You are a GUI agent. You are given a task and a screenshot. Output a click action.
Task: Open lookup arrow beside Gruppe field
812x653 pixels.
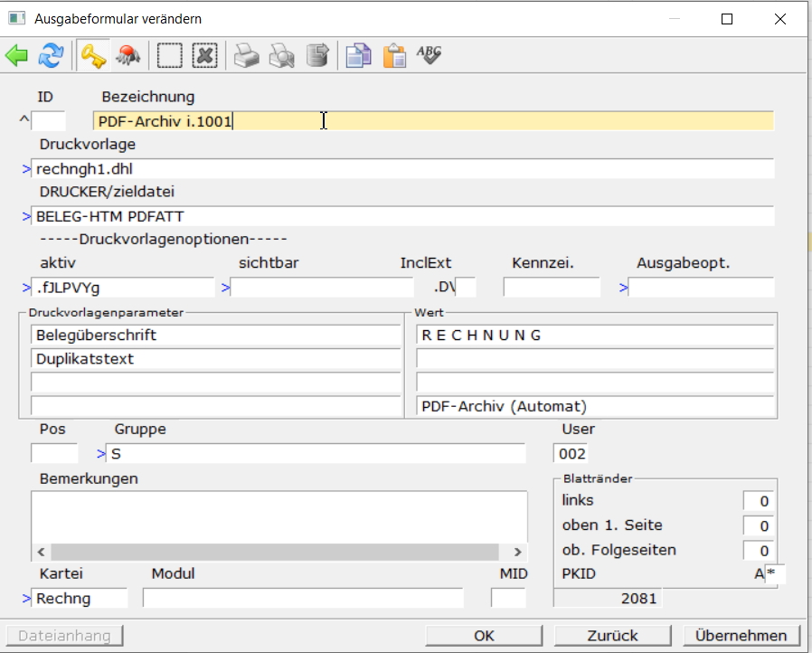(x=101, y=453)
